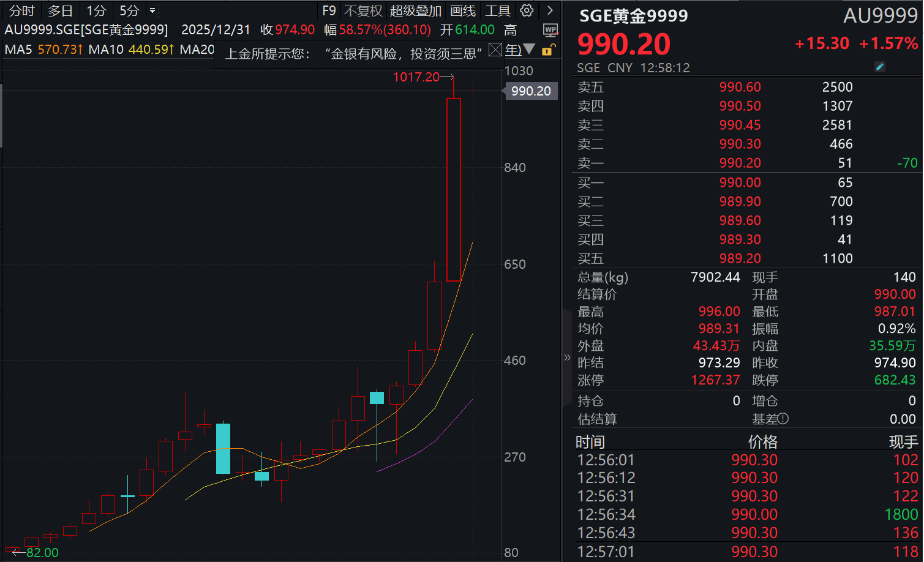Click the left scroll arrow near 82.00
924x562 pixels.
click(13, 552)
